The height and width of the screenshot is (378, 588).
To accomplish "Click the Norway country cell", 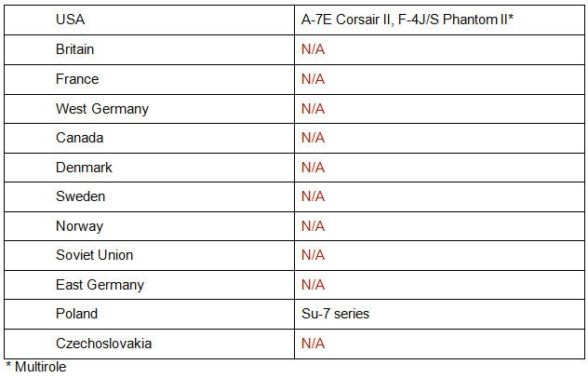I will [79, 226].
